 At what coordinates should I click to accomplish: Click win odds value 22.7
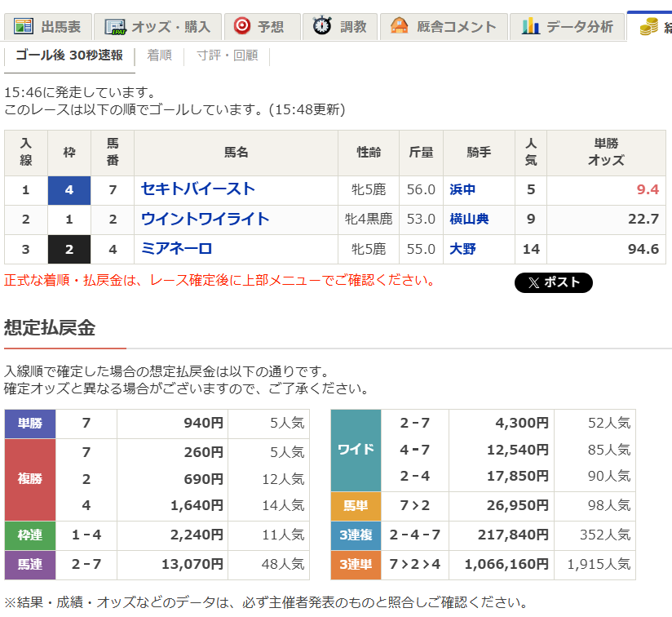click(x=643, y=219)
